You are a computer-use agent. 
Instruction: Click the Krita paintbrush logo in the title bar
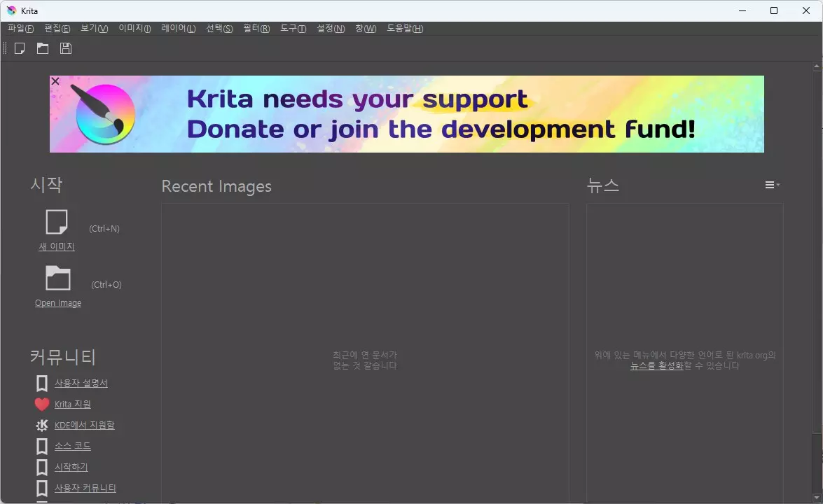pos(10,10)
